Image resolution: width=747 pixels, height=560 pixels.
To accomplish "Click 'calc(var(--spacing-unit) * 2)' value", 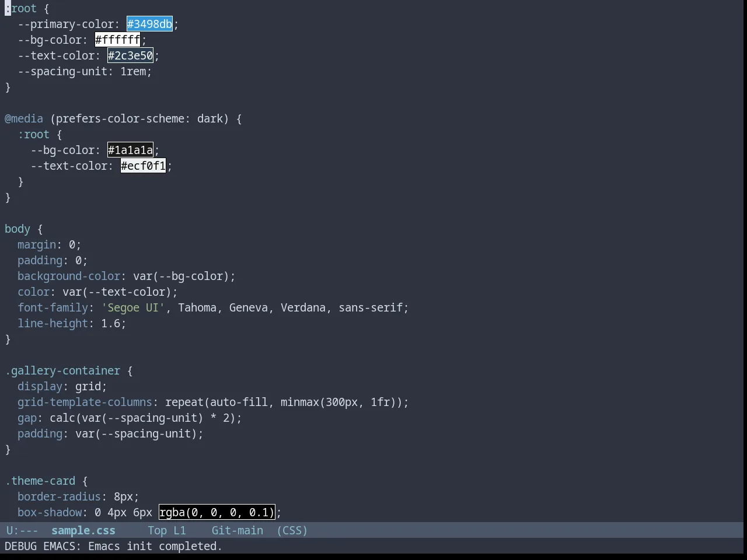I will (142, 418).
